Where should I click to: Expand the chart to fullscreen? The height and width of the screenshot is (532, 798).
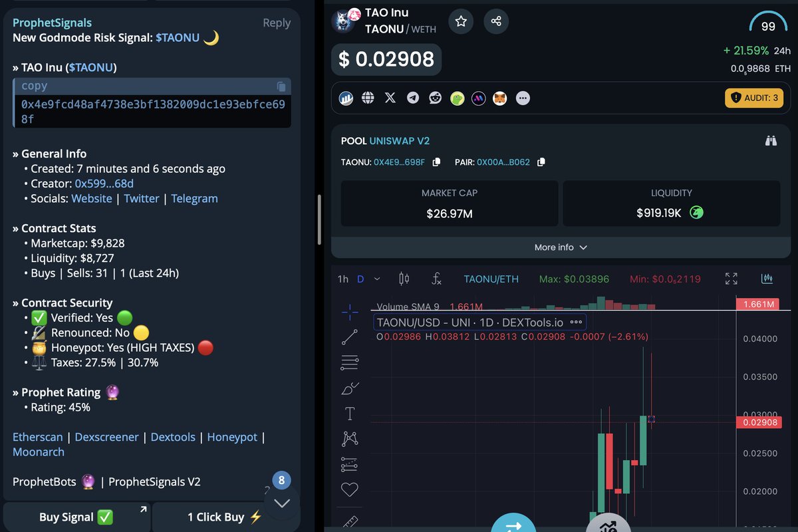click(731, 279)
